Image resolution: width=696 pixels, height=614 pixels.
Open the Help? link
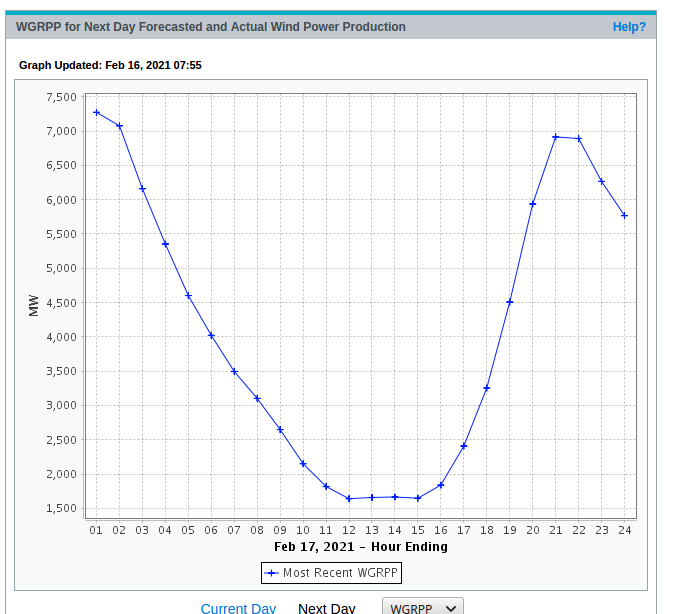click(629, 27)
